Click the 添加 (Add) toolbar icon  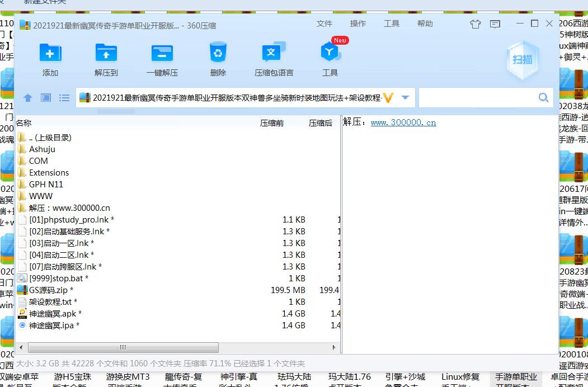50,54
